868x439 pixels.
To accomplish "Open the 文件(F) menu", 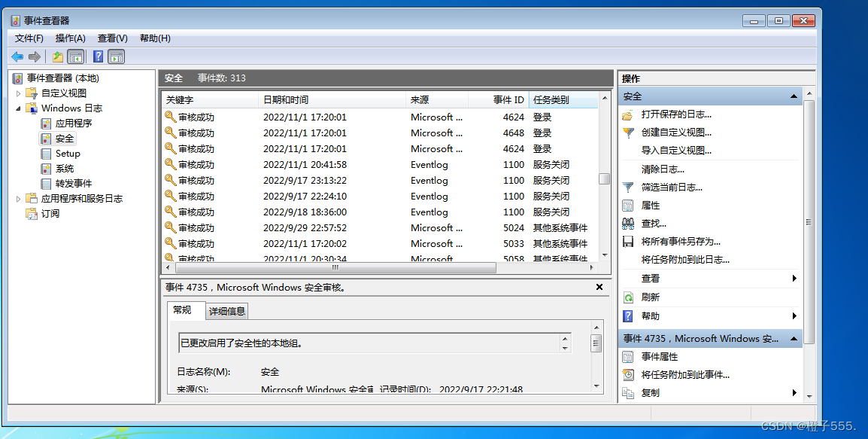I will tap(29, 38).
